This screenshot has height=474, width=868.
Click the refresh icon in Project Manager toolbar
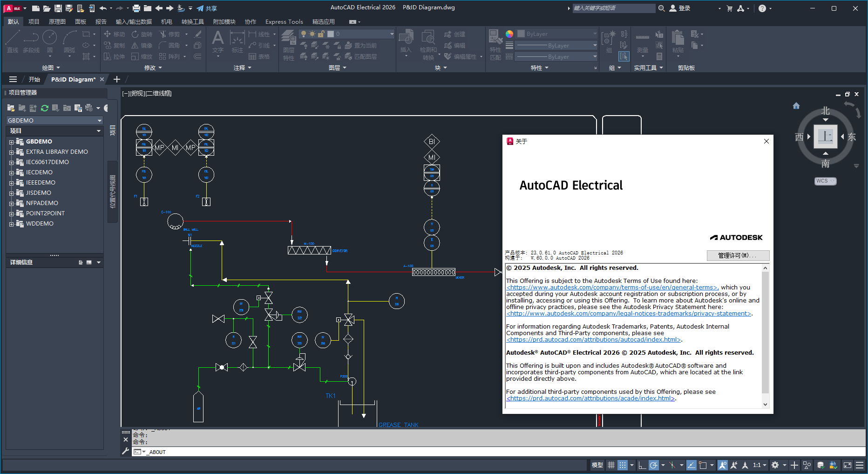click(x=45, y=108)
